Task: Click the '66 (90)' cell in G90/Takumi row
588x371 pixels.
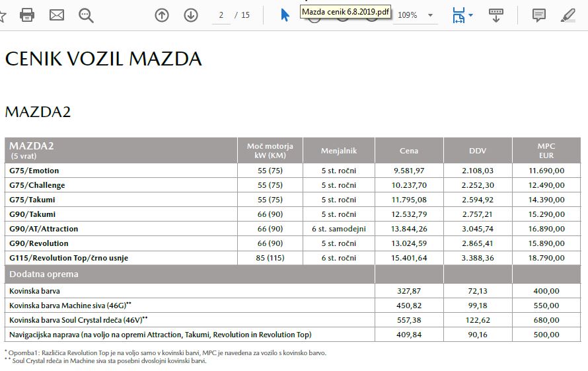Action: click(270, 214)
